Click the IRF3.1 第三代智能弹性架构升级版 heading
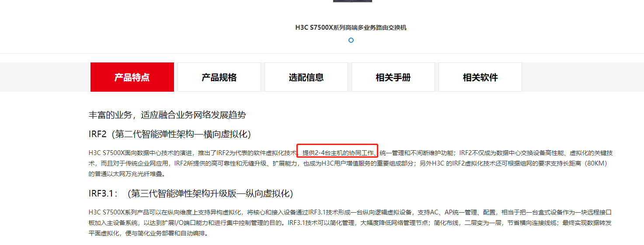Viewport: 644px width, 245px height. [191, 193]
